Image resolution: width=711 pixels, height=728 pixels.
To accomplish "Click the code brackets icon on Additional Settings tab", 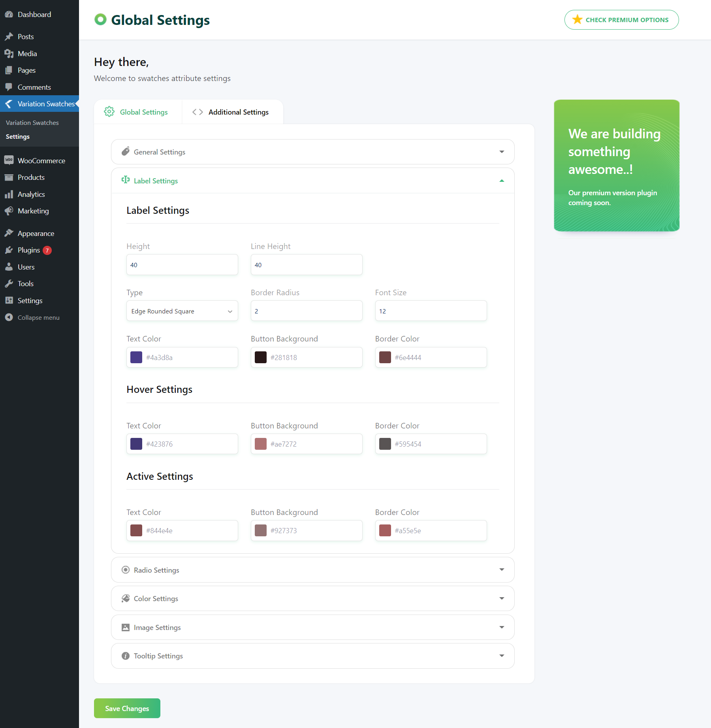I will click(197, 112).
